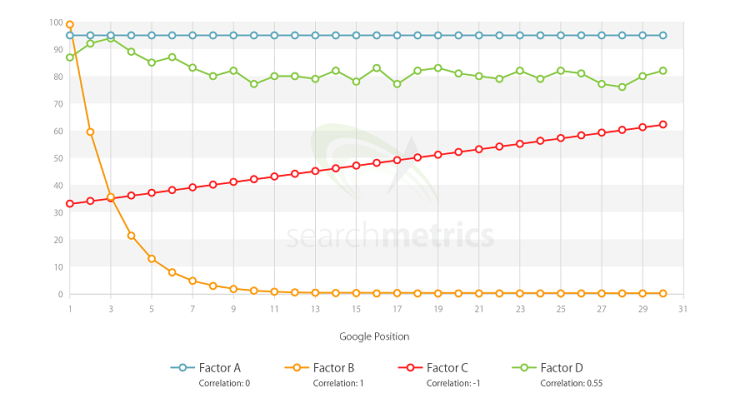Image resolution: width=750 pixels, height=408 pixels.
Task: Click the blue Factor A legend marker
Action: [181, 368]
